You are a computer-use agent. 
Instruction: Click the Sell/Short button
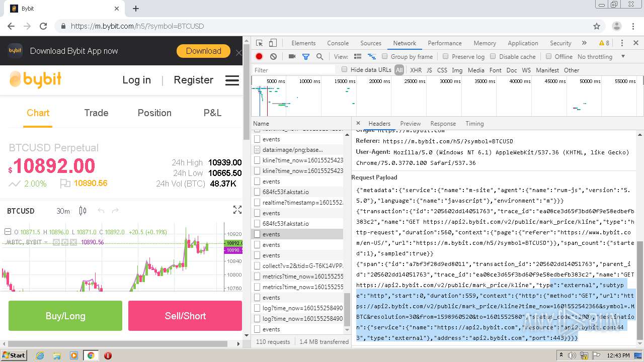[185, 316]
